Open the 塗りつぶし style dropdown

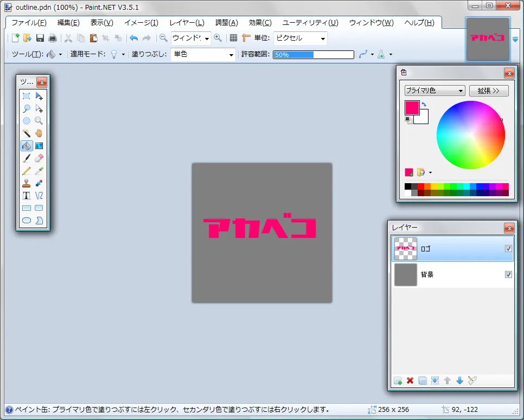[x=203, y=54]
